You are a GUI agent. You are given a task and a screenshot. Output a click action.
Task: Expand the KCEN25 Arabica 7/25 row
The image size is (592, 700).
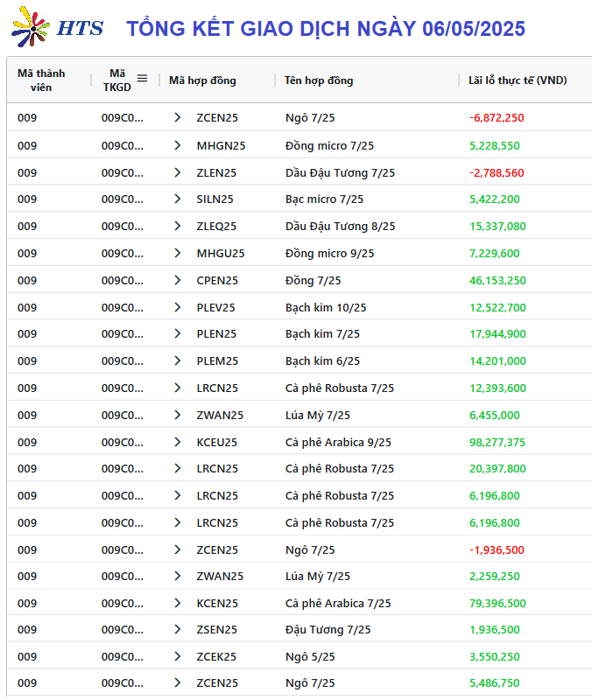[178, 604]
